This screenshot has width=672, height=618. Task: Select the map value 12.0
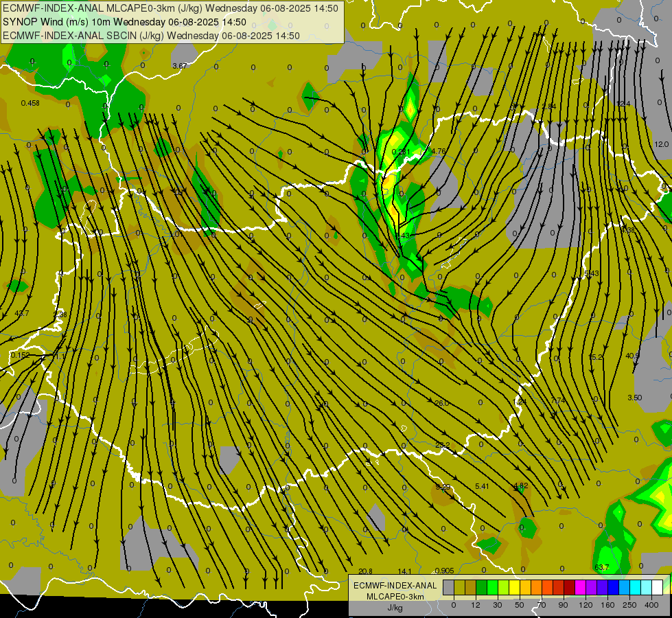coord(661,144)
